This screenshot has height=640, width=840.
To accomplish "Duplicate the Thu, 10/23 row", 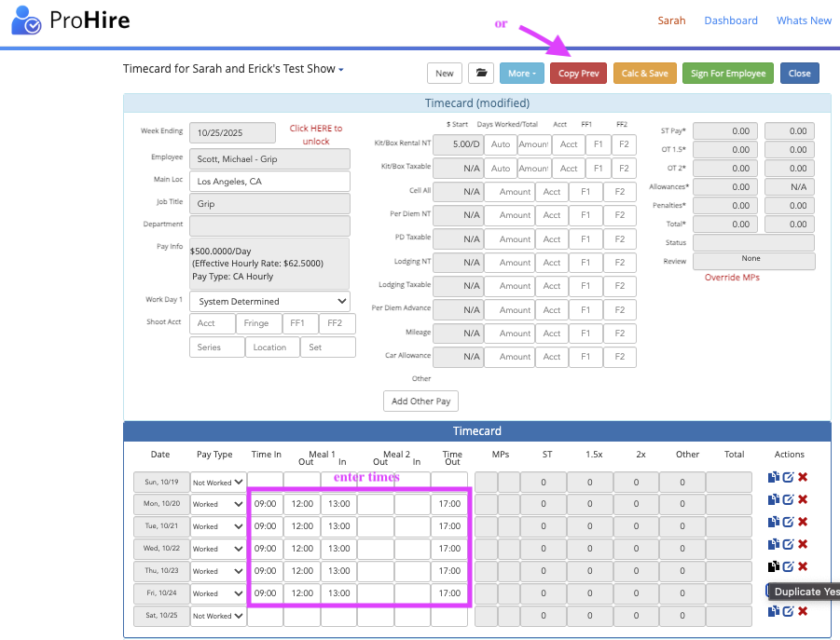I will 774,566.
